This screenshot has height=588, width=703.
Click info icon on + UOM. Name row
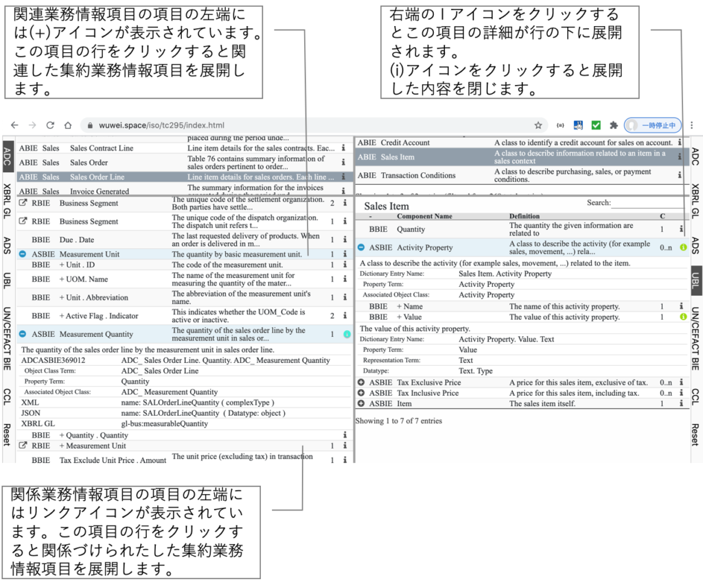pos(345,279)
